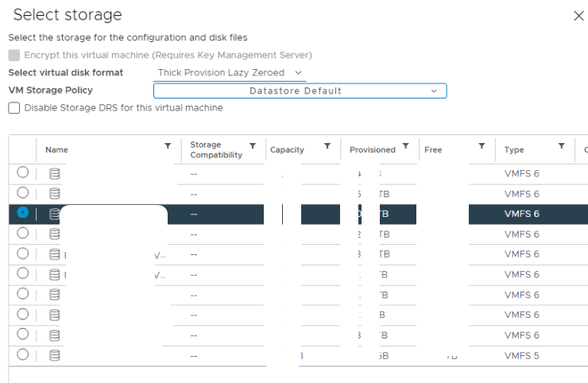The image size is (588, 383).
Task: Sort by the Capacity column header
Action: pos(287,149)
